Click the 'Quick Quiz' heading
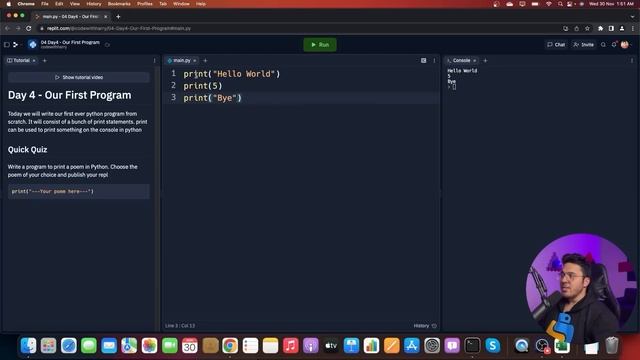Screen dimensions: 640x360 click(x=27, y=149)
